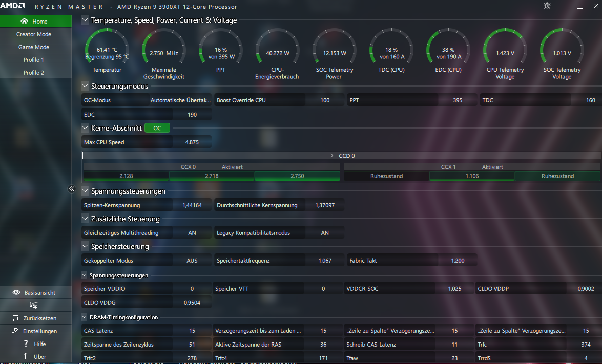The height and width of the screenshot is (364, 602).
Task: Collapse the main Spannungssteuerungen section
Action: [85, 190]
